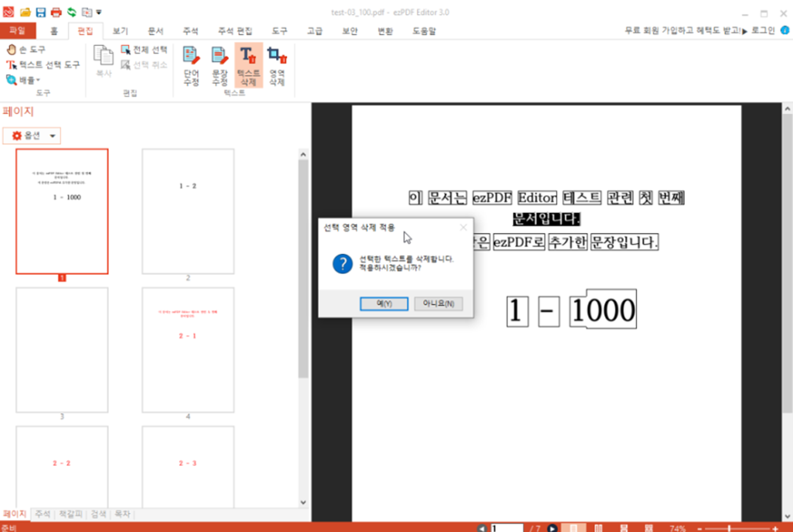Open the 도움말 ribbon tab

(x=424, y=31)
